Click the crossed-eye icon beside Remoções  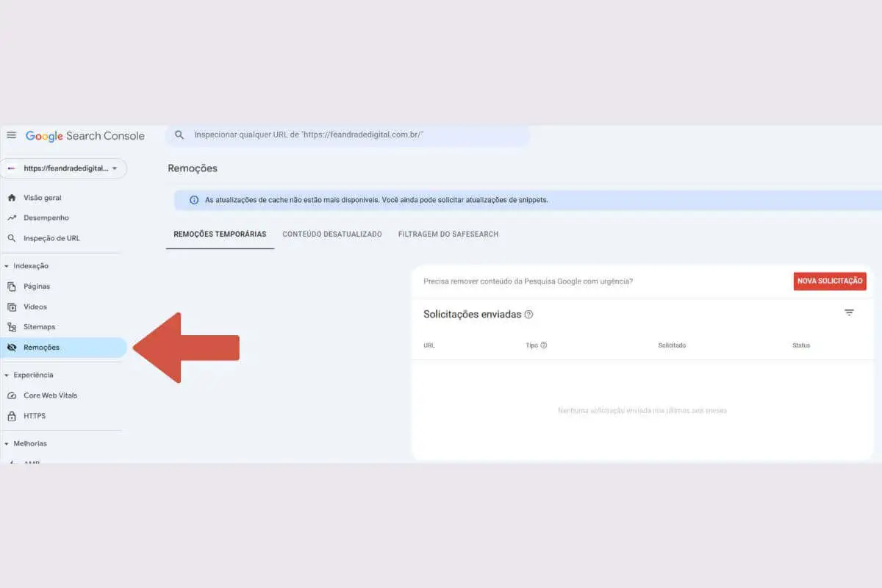(11, 348)
